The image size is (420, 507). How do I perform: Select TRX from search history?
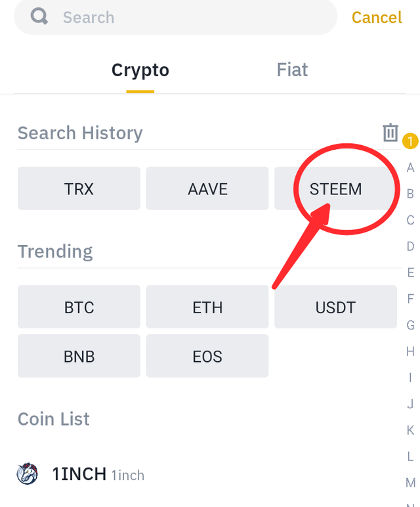[x=79, y=188]
